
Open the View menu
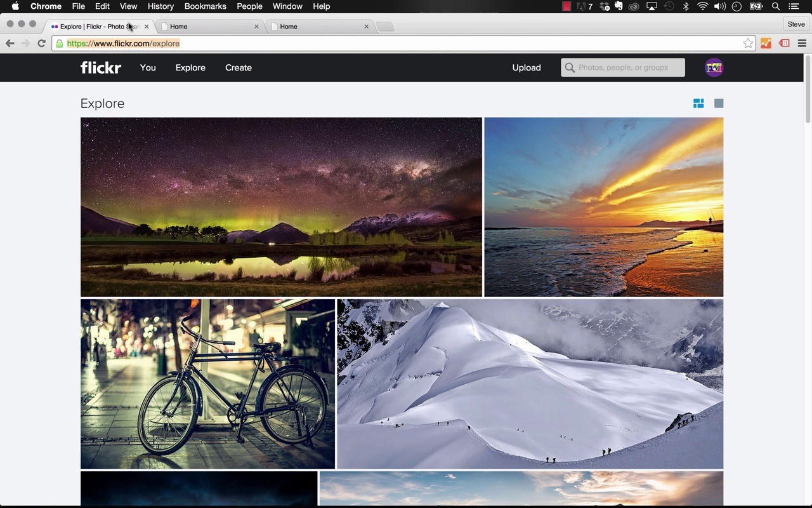128,6
